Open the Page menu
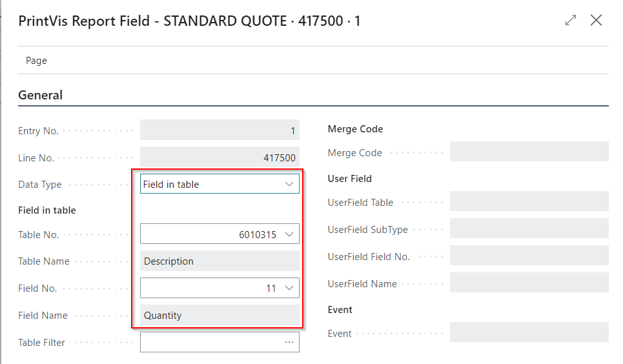This screenshot has height=364, width=623. pos(36,61)
